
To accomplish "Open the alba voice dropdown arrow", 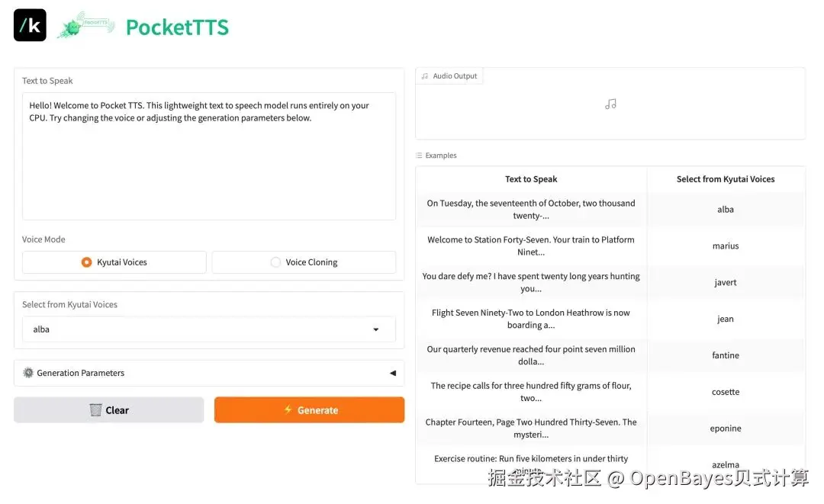I will [375, 329].
